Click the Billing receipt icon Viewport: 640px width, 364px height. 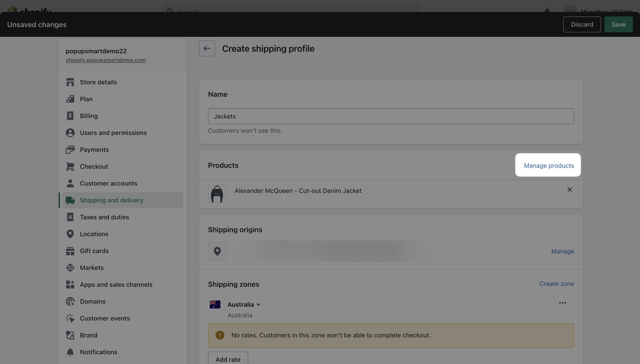point(70,116)
